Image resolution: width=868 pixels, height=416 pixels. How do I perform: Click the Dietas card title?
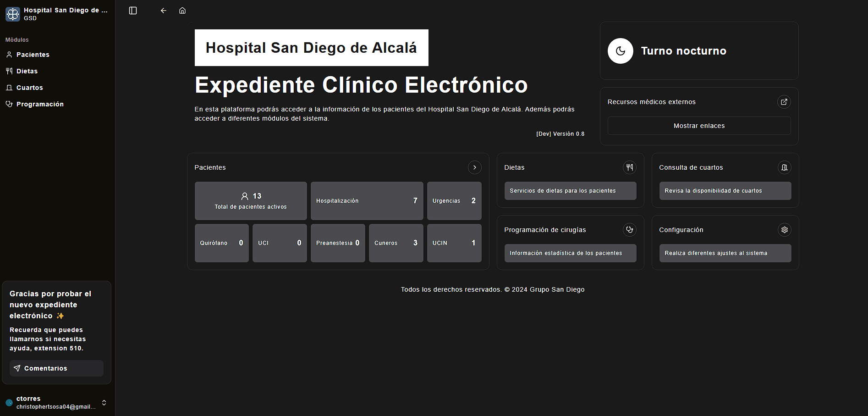coord(514,167)
